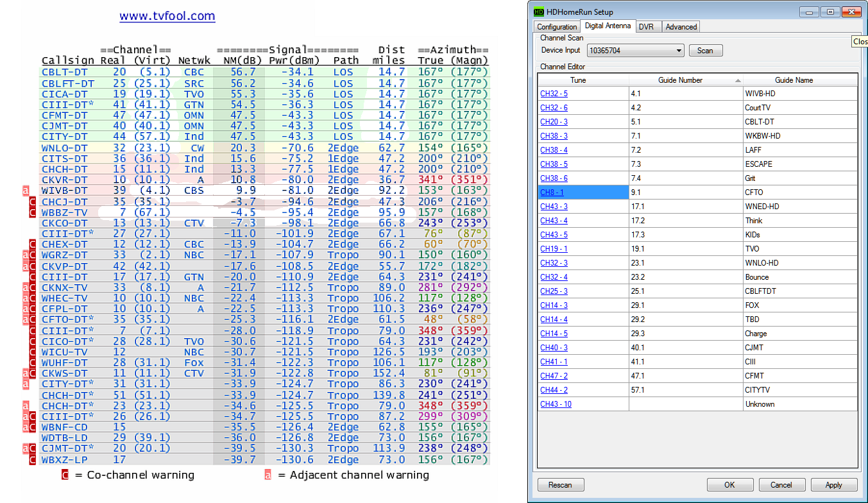Click the CH43 - 10 tune link
Screen dimensions: 868x503
coord(556,404)
